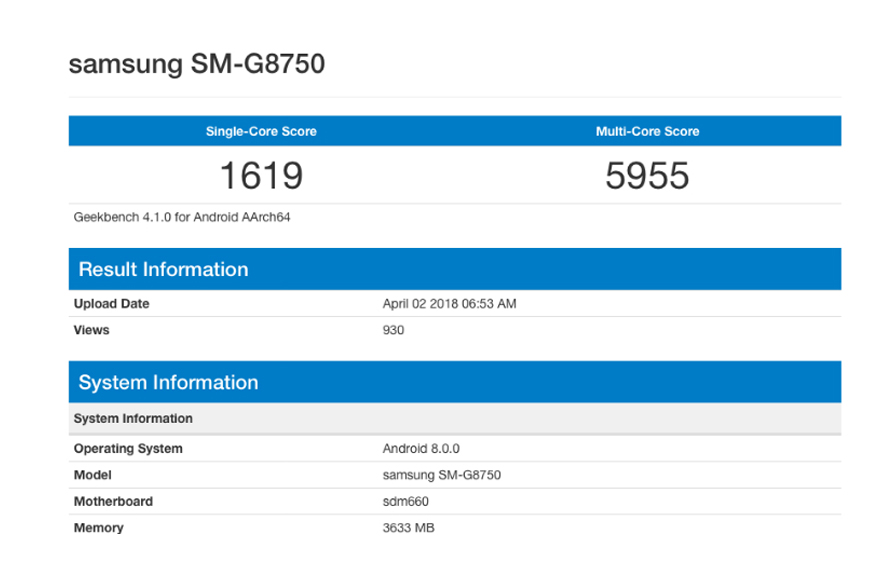Select the Single-Core Score header
Viewport: 875px width, 583px height.
(x=261, y=131)
